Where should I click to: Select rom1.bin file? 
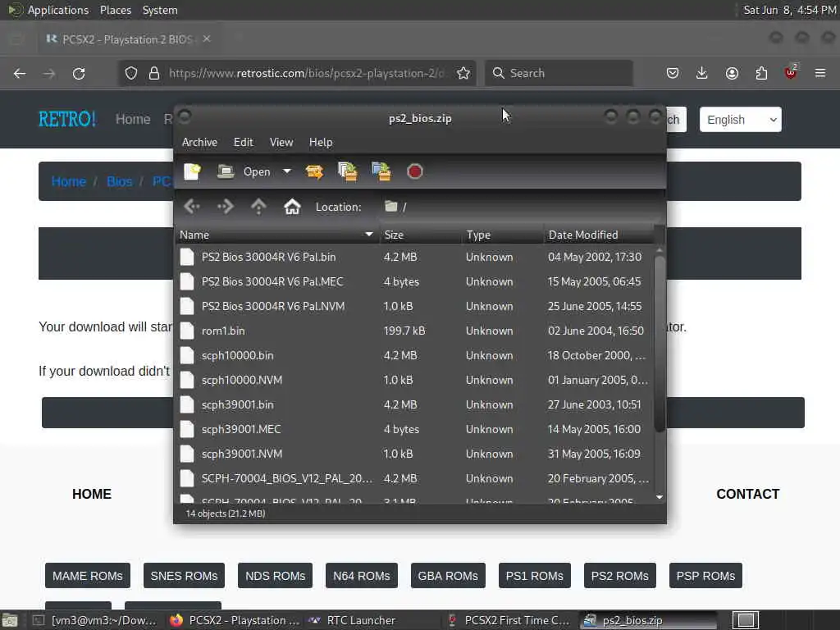(414, 331)
